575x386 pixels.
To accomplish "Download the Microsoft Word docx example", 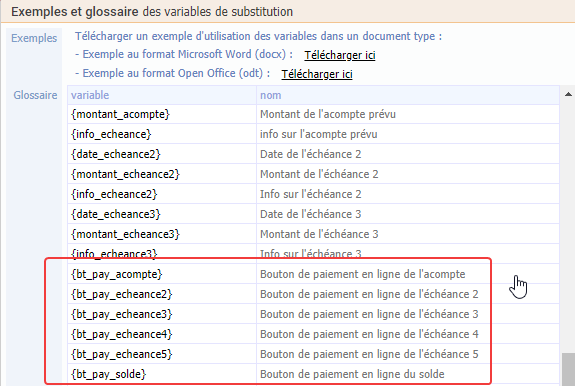I will [340, 55].
